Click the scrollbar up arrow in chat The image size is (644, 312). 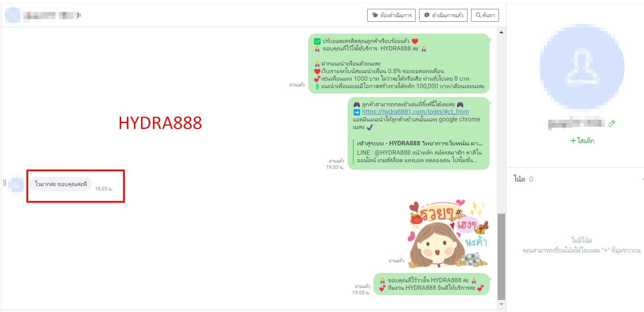point(502,32)
